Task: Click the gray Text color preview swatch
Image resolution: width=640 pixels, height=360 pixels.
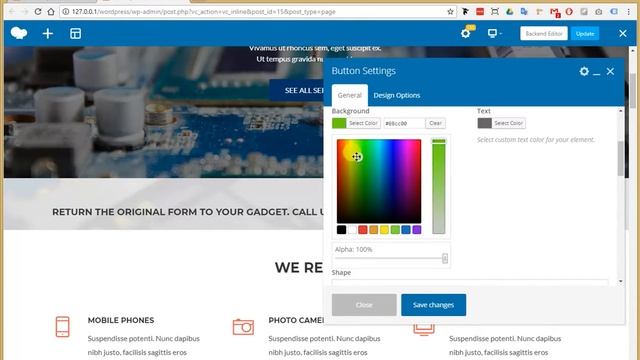Action: [x=484, y=123]
